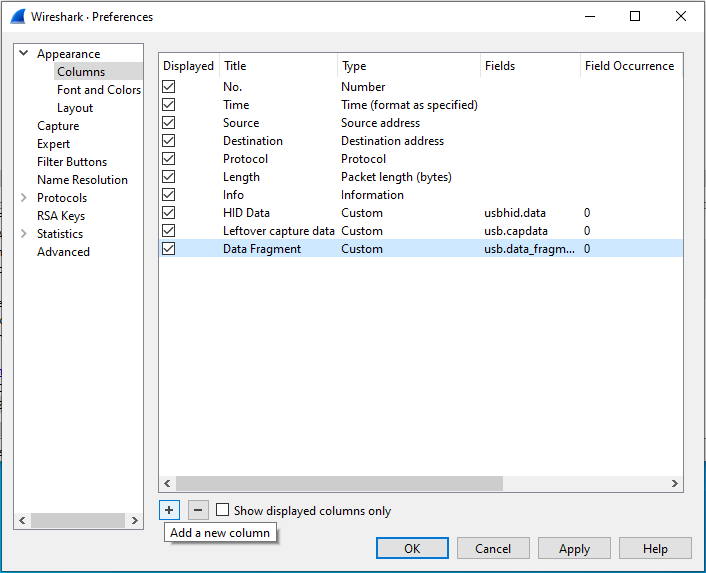Close the Preferences dialog window
This screenshot has height=573, width=706.
681,16
